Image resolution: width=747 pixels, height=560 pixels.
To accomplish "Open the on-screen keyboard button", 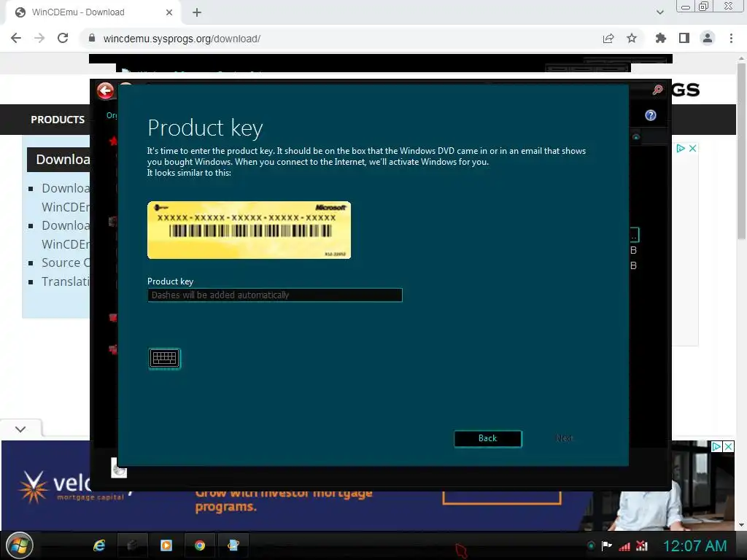I will [164, 359].
